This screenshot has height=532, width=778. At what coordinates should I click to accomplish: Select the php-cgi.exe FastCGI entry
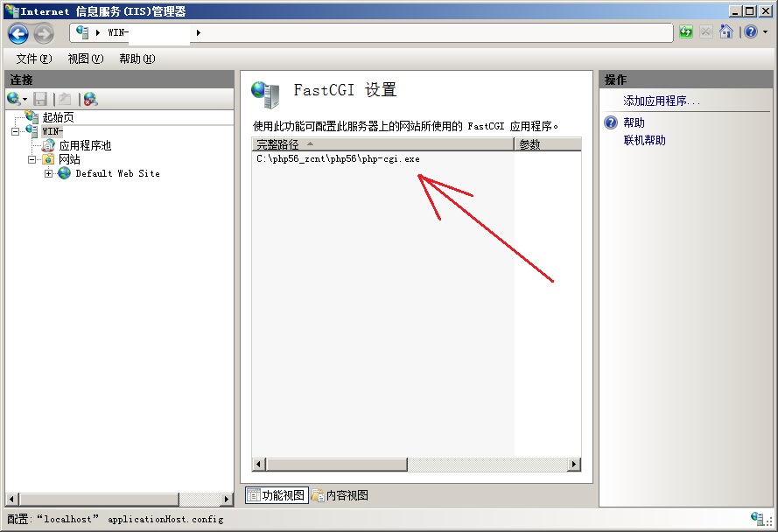coord(338,159)
